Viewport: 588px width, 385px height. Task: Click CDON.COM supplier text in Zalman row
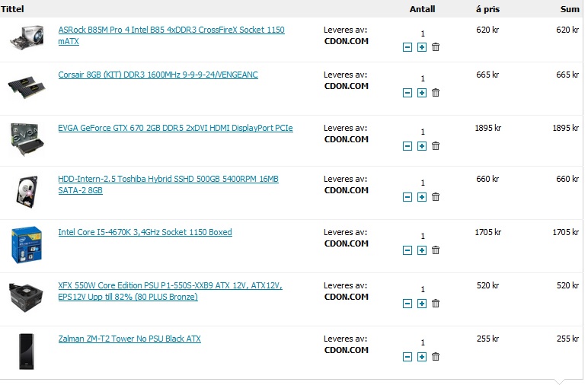(x=346, y=350)
